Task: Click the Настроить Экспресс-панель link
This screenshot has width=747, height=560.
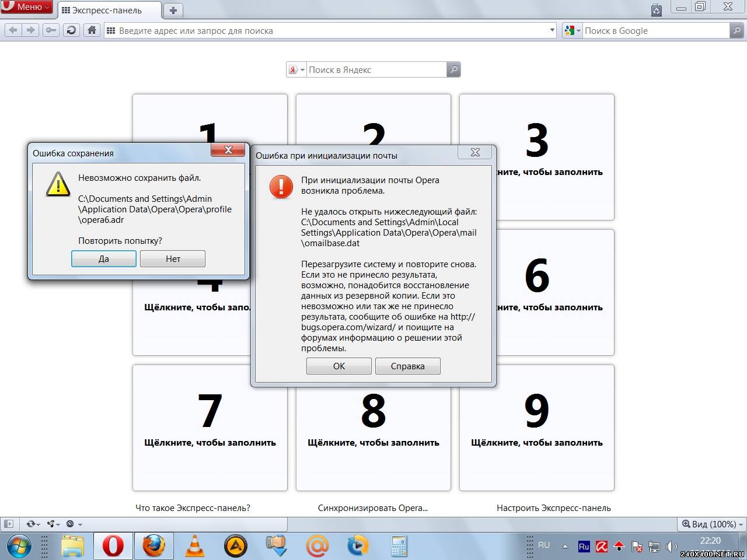Action: (x=554, y=508)
